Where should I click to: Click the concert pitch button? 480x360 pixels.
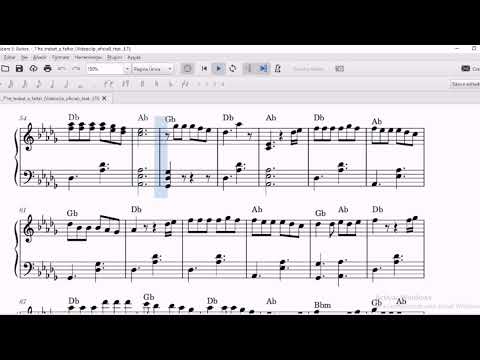tap(308, 69)
